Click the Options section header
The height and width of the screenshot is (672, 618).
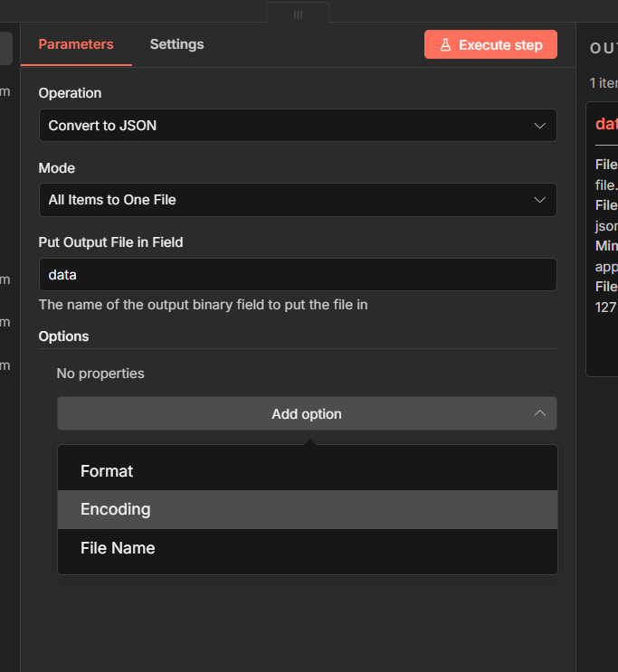point(63,336)
